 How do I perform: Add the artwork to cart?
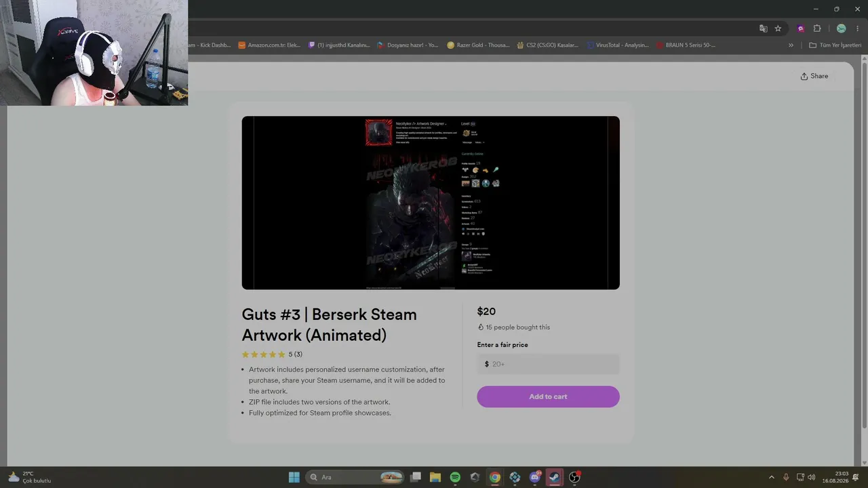pyautogui.click(x=548, y=396)
